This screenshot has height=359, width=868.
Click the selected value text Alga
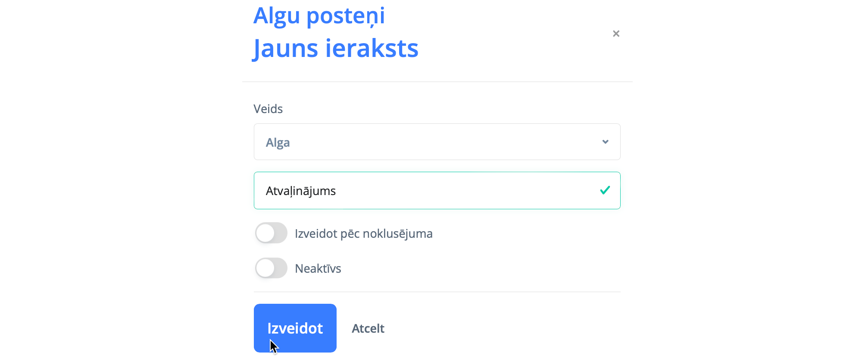(278, 143)
